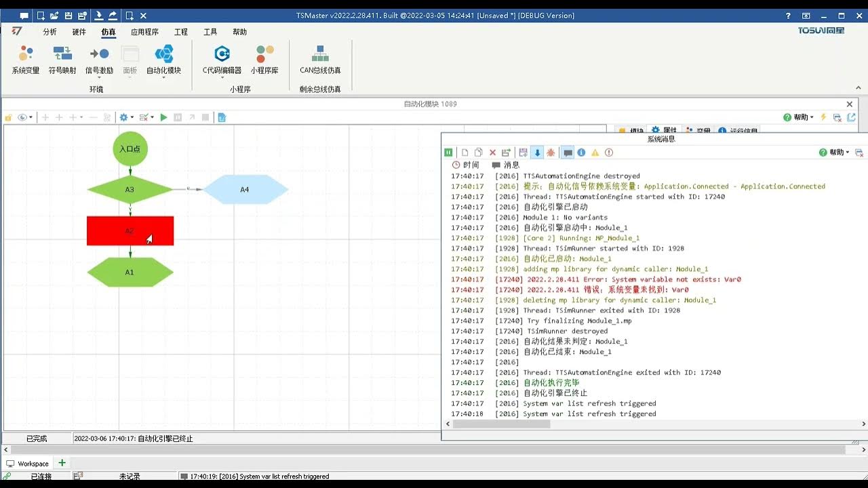Click the 消息 message column header
868x488 pixels.
506,165
